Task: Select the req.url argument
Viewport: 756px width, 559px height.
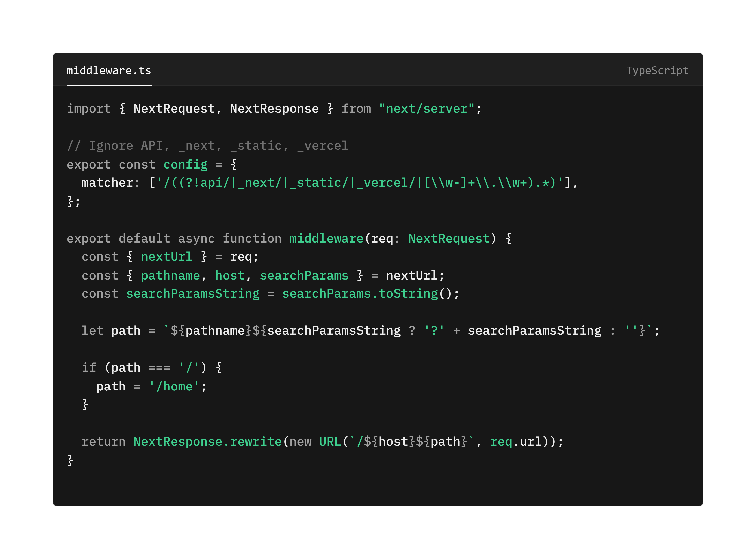Action: click(514, 441)
